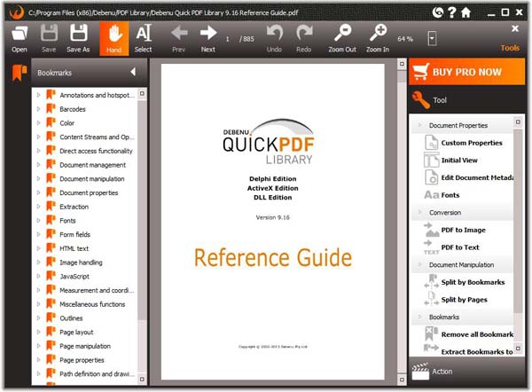Choose the Select text tool
The width and height of the screenshot is (532, 392).
143,39
